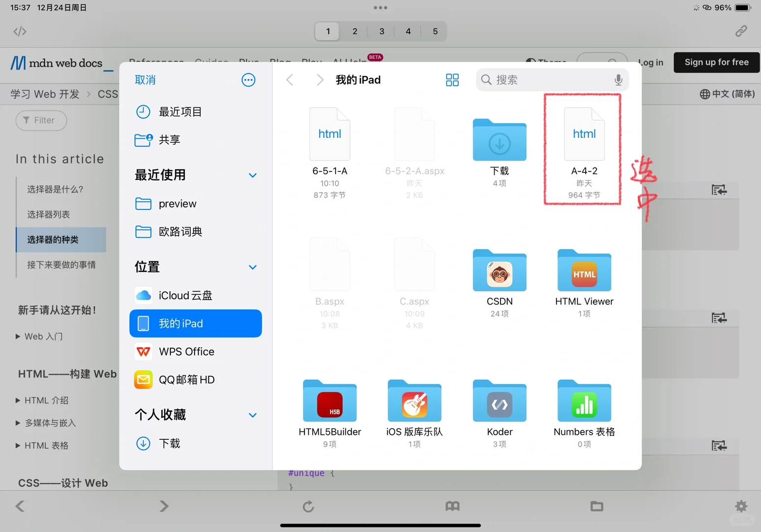The width and height of the screenshot is (761, 532).
Task: Open the settings gear in bottom toolbar
Action: 741,506
